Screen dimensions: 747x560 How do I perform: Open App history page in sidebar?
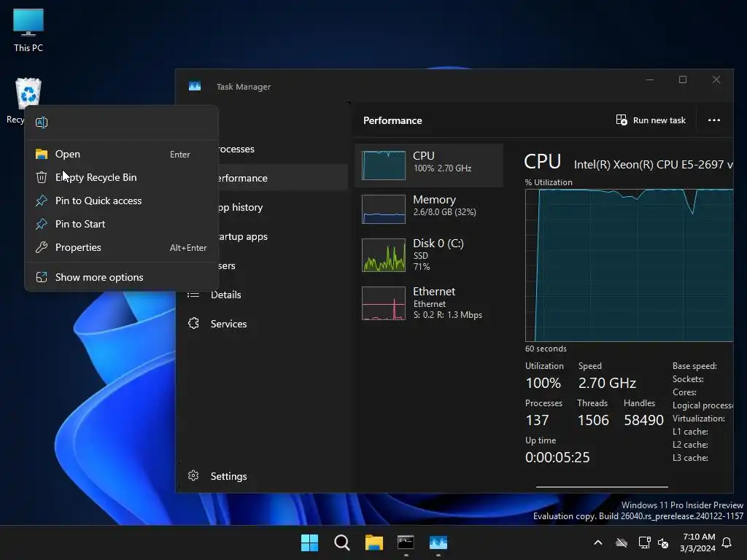283,207
